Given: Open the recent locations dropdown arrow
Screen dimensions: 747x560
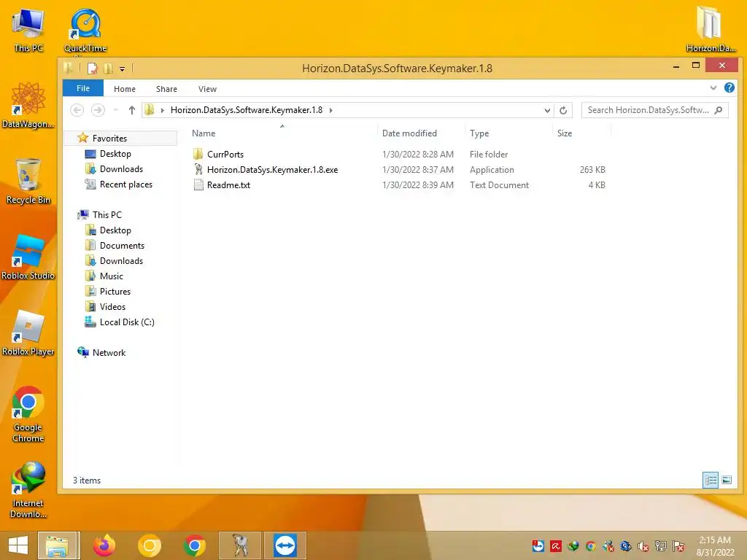Looking at the screenshot, I should [116, 110].
